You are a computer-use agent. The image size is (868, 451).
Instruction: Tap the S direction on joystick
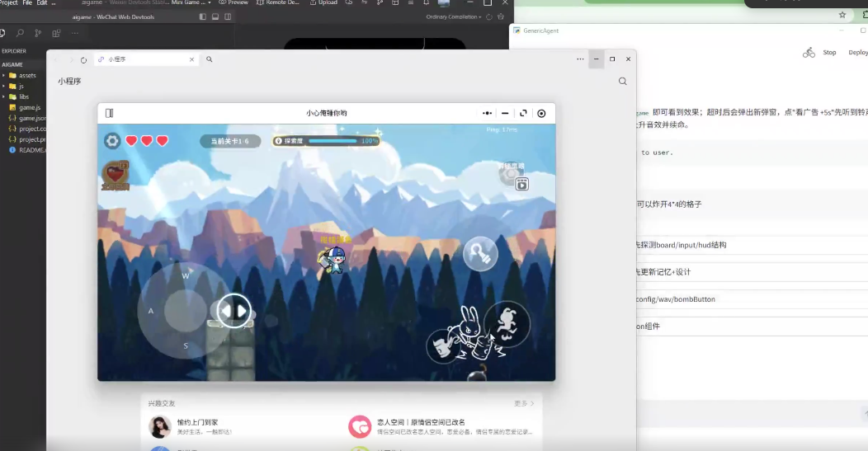[186, 345]
